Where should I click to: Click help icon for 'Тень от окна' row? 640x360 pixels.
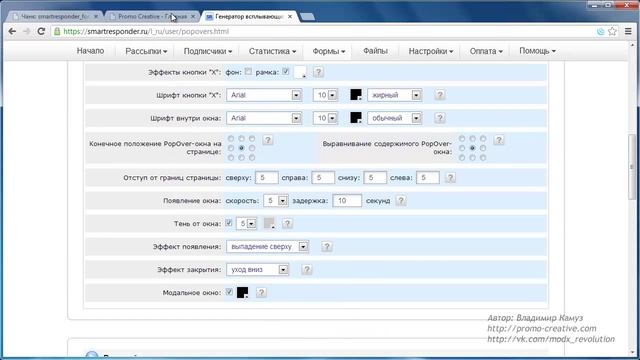click(x=287, y=224)
